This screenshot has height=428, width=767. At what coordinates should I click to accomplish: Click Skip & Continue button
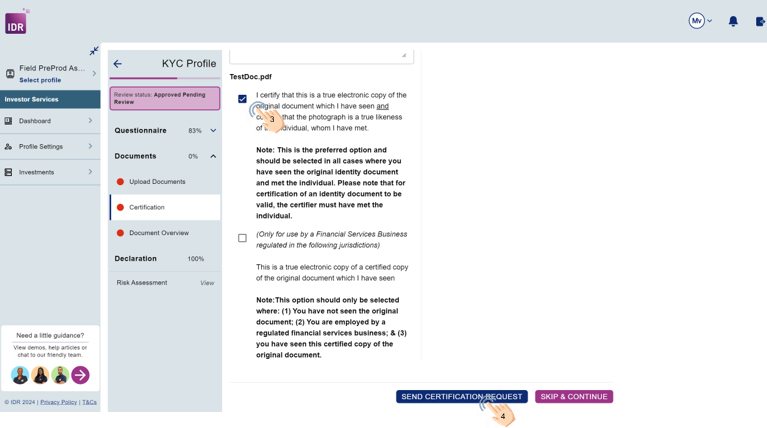tap(574, 397)
